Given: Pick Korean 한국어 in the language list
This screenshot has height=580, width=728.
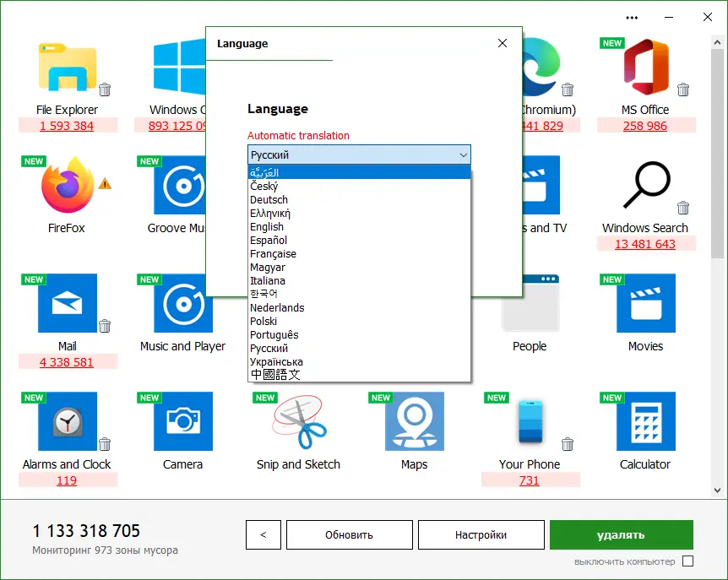Looking at the screenshot, I should 359,294.
